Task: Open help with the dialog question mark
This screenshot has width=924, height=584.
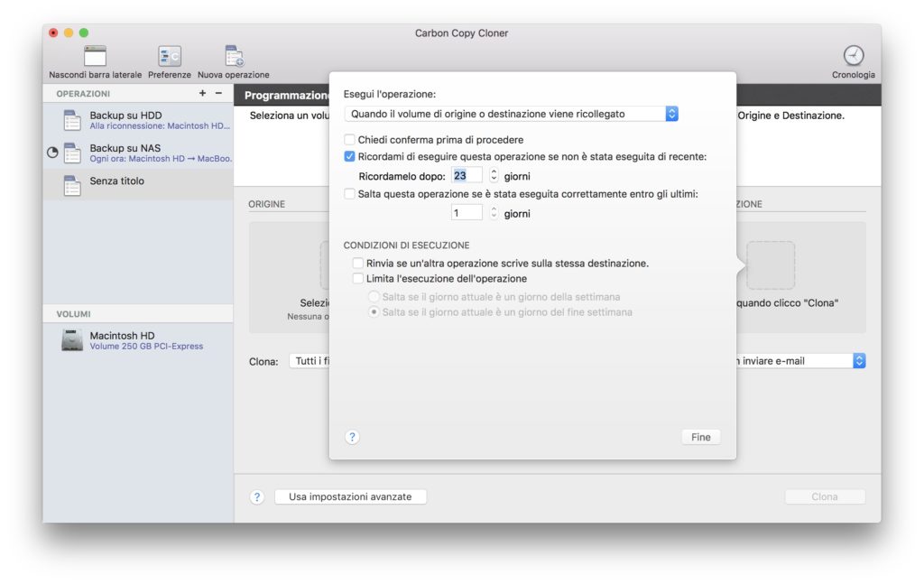Action: coord(352,437)
